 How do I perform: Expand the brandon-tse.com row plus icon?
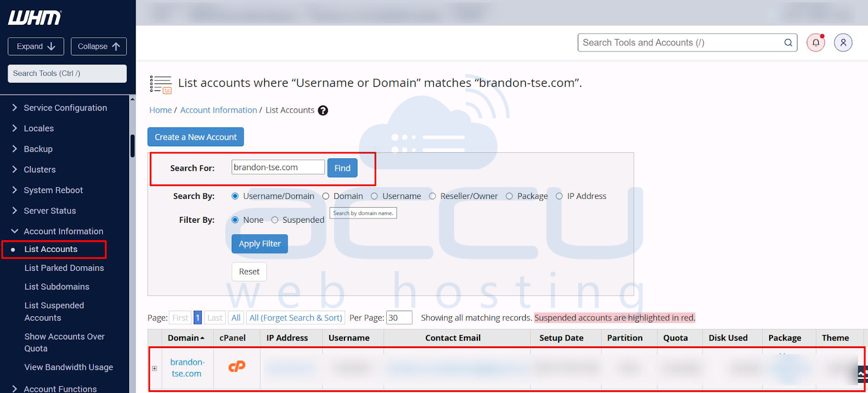pyautogui.click(x=155, y=369)
